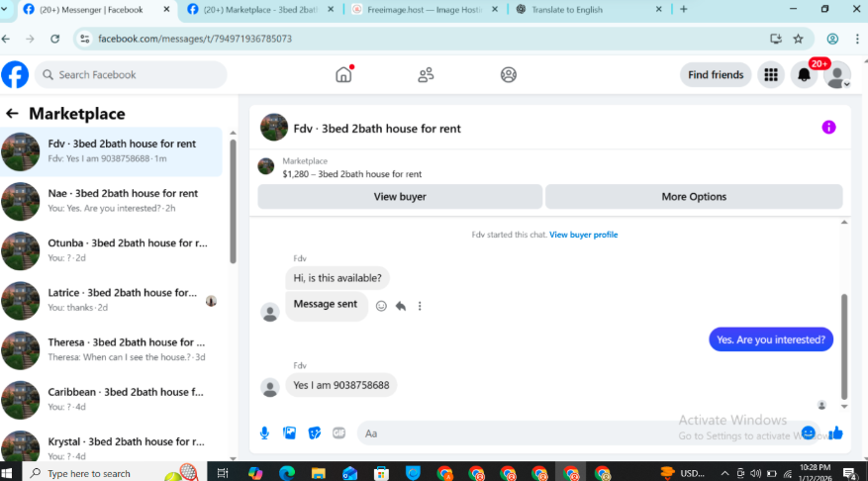Screen dimensions: 868x481
Task: Open Otunba 3bed 2bath conversation
Action: click(x=111, y=250)
